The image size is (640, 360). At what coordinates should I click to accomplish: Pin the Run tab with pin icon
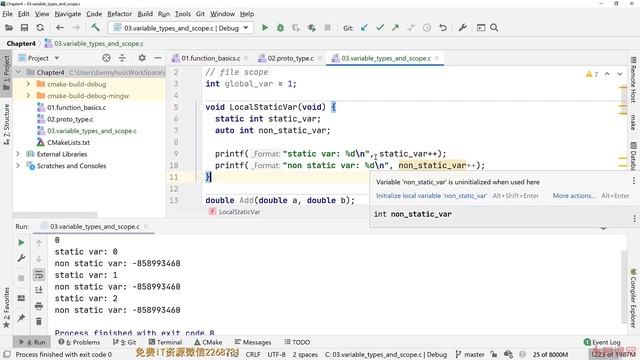pyautogui.click(x=21, y=318)
